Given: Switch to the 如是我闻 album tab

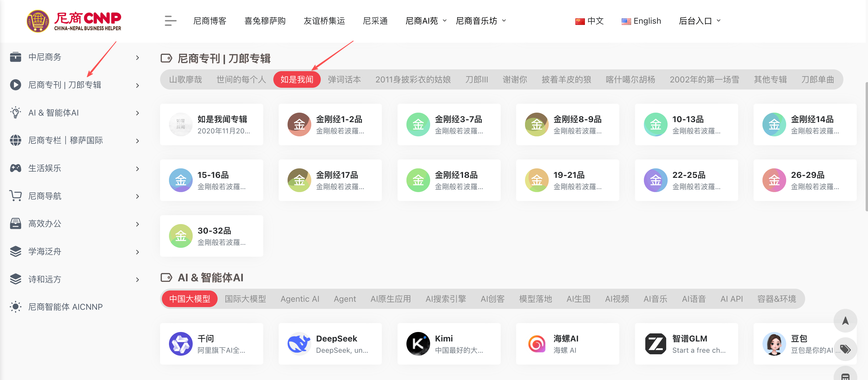Looking at the screenshot, I should coord(297,79).
